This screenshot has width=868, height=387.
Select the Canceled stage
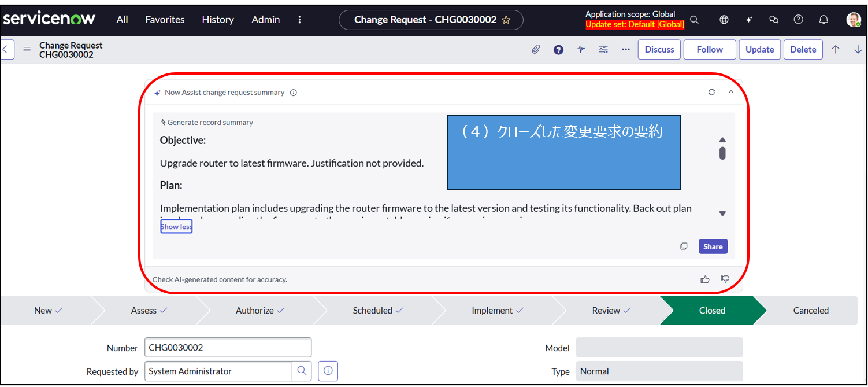pyautogui.click(x=811, y=311)
